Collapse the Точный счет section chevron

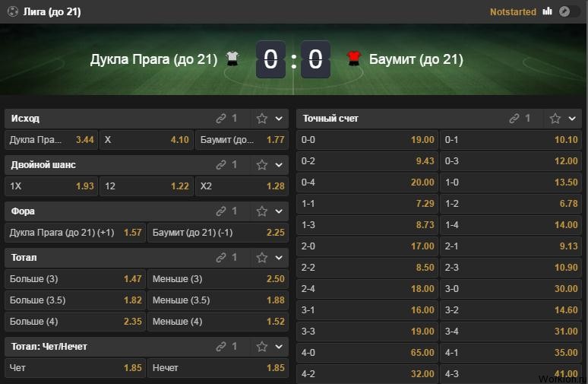pos(572,119)
